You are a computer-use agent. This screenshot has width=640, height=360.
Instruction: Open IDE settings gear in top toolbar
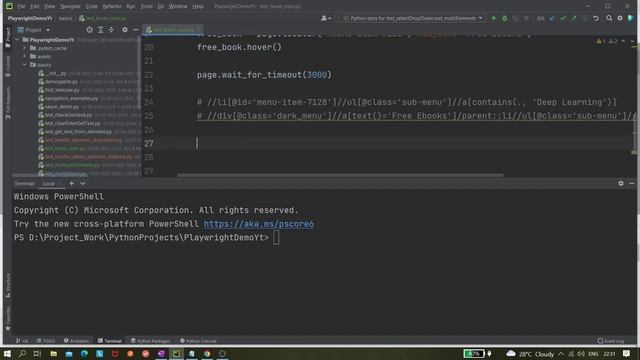click(620, 18)
